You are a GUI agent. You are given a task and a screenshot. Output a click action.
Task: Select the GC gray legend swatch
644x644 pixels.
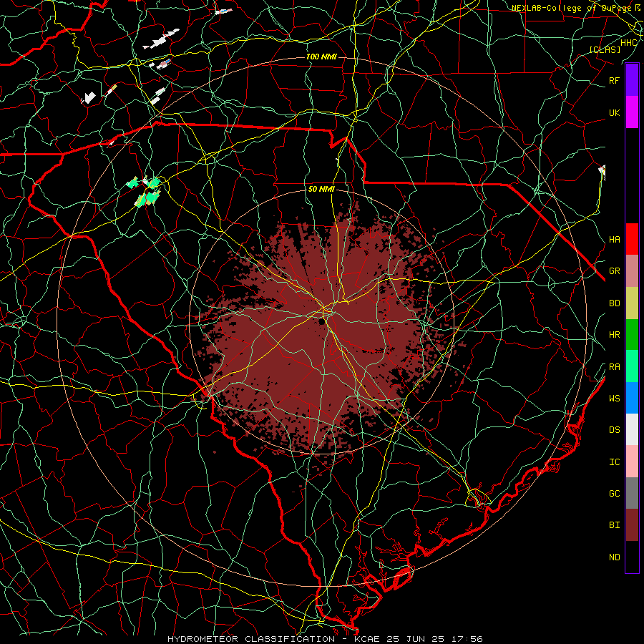click(632, 493)
